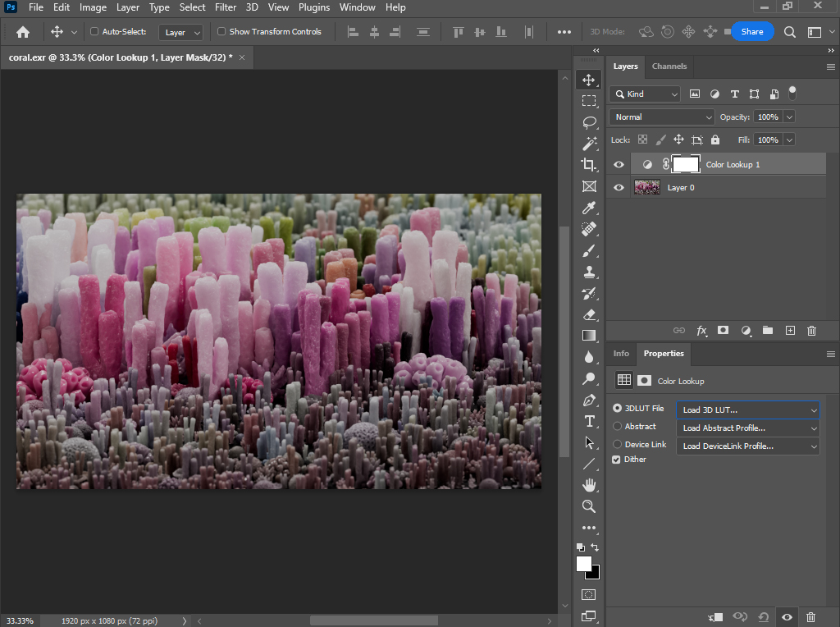Enable the Auto-Select checkbox
This screenshot has width=840, height=627.
[94, 32]
